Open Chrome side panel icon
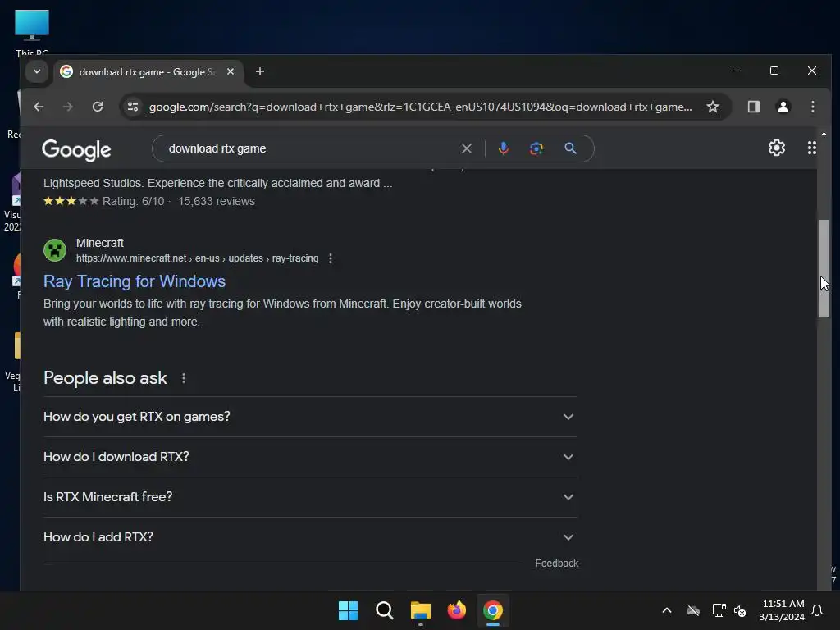Viewport: 840px width, 630px height. 753,107
